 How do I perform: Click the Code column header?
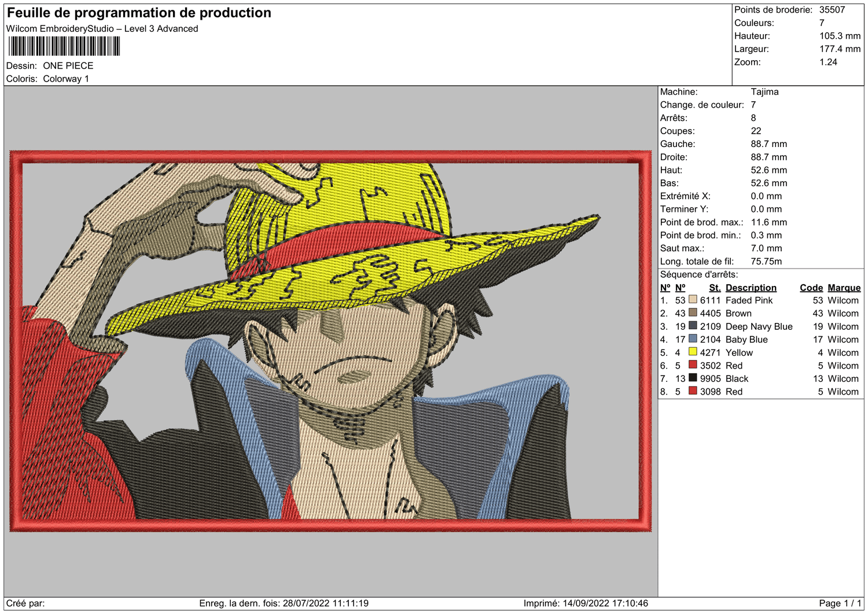[811, 288]
